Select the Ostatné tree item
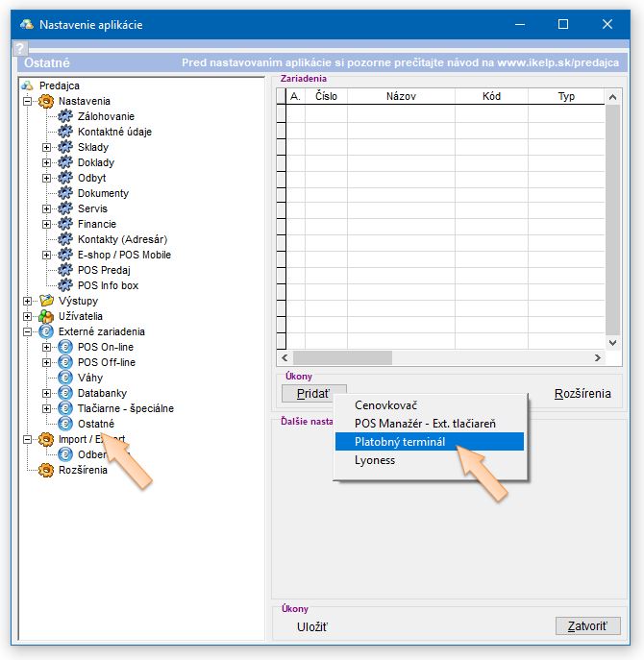Image resolution: width=644 pixels, height=660 pixels. pos(95,424)
